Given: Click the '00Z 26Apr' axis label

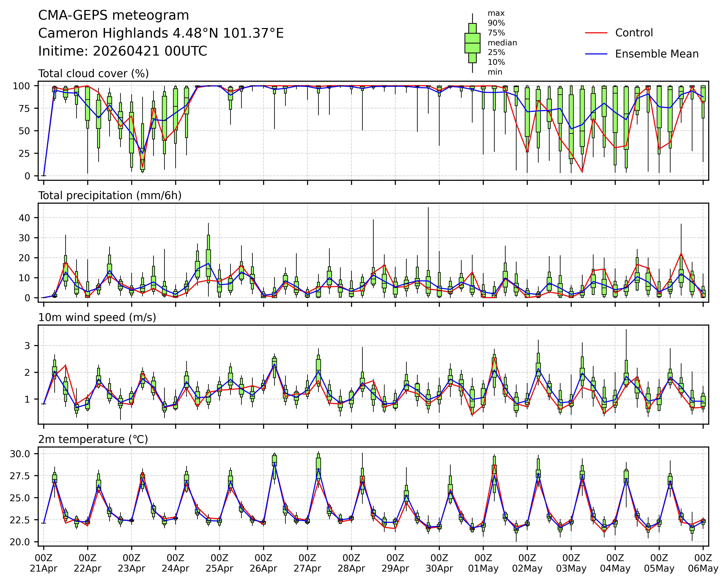Looking at the screenshot, I should pos(263,563).
